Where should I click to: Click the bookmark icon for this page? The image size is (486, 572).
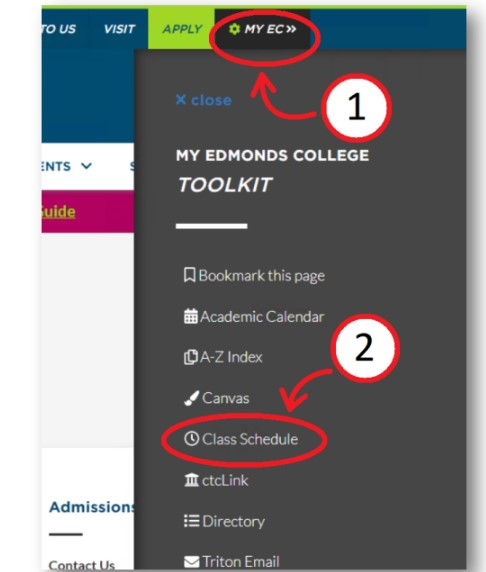point(189,275)
